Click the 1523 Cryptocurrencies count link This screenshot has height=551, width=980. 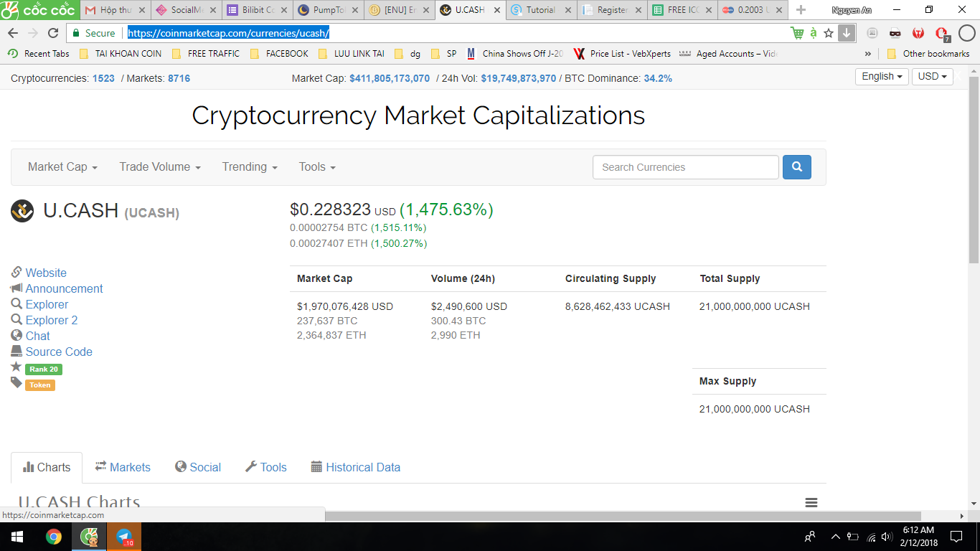point(103,78)
